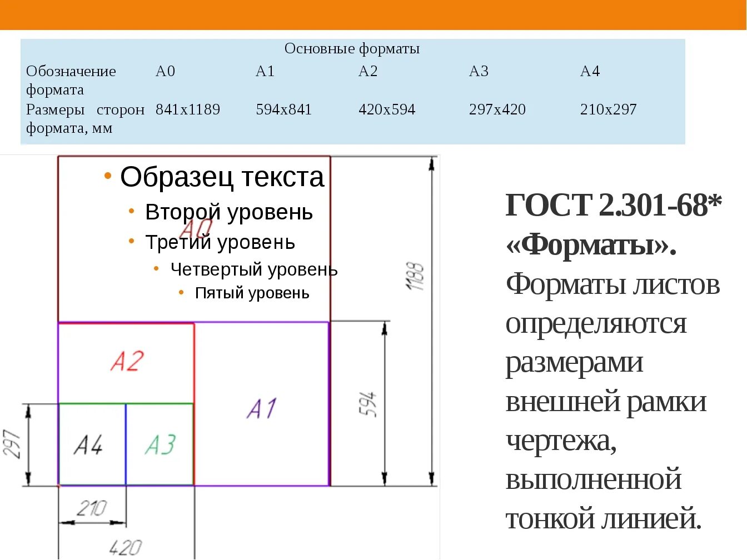Screen dimensions: 747x560
Task: Click the horizontal dimension value 420
Action: [x=126, y=548]
